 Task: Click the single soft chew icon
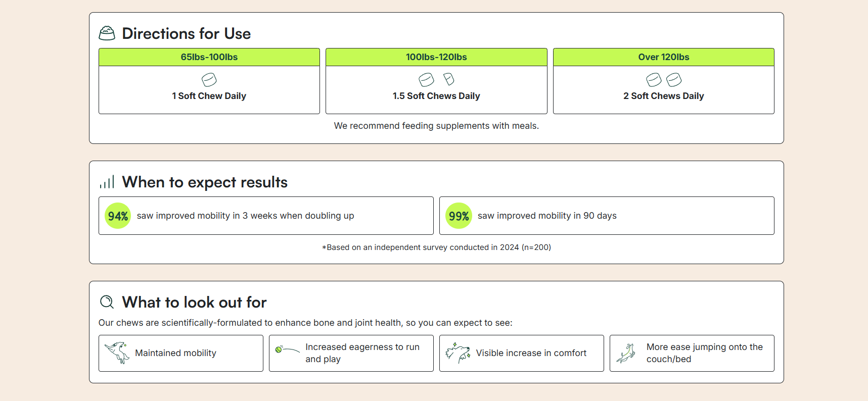click(x=209, y=80)
